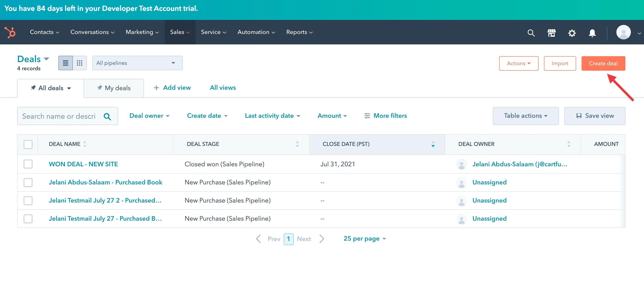The width and height of the screenshot is (644, 285).
Task: Click previous page chevron arrow
Action: pyautogui.click(x=258, y=239)
